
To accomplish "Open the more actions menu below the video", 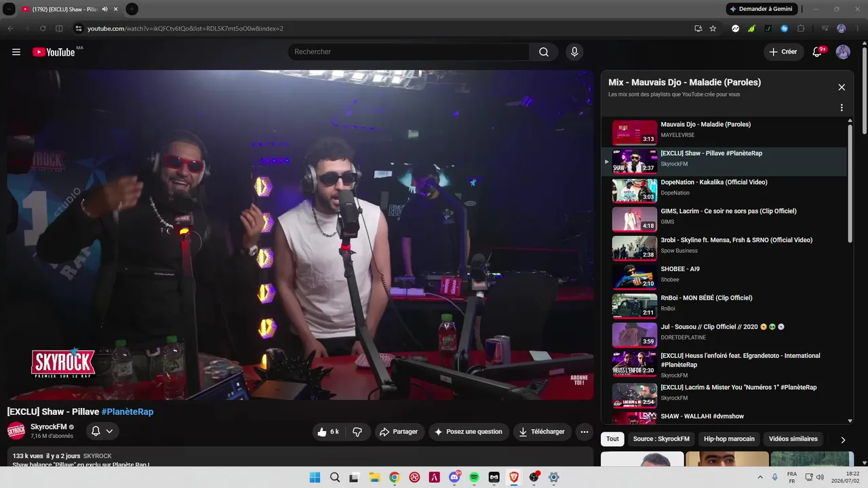I will 585,432.
